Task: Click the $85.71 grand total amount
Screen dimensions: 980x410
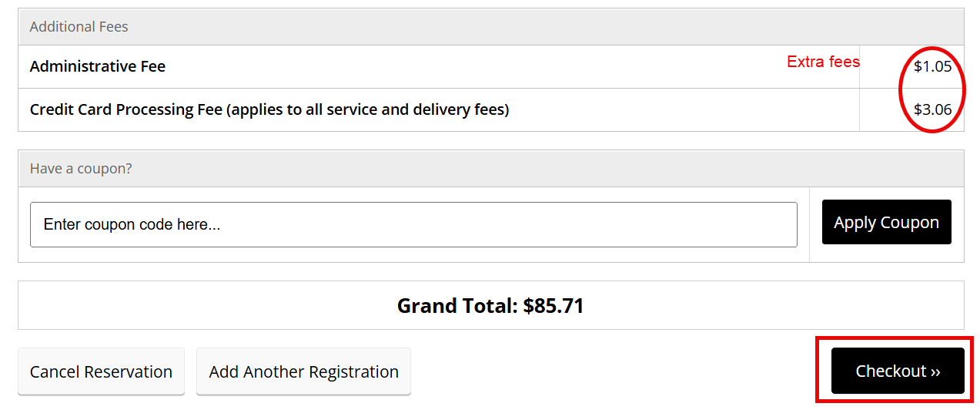Action: point(554,306)
